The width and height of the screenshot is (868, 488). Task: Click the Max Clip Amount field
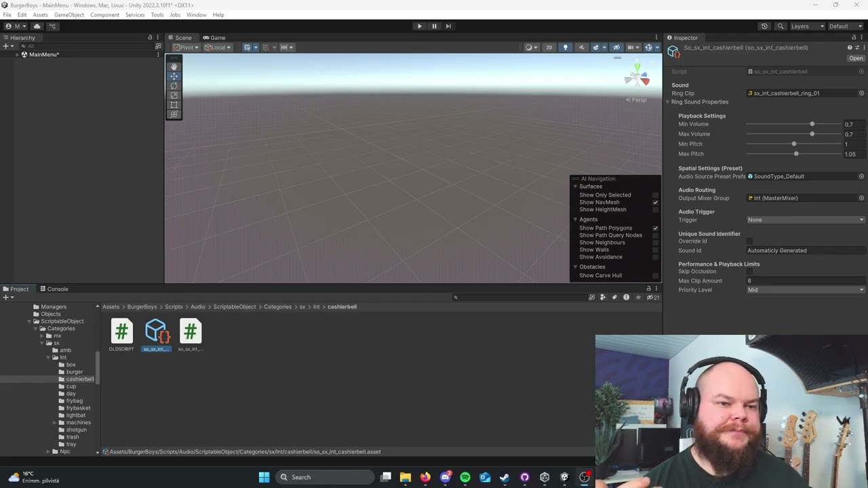(806, 281)
